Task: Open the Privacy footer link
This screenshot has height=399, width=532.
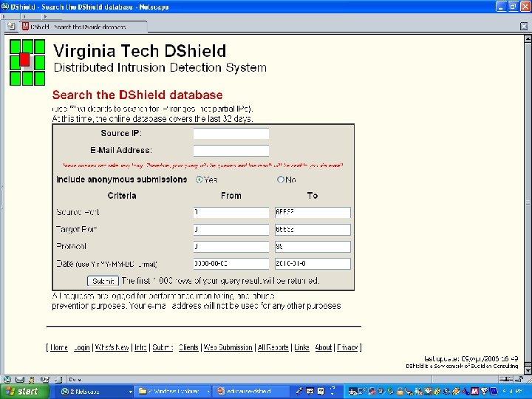Action: click(347, 347)
